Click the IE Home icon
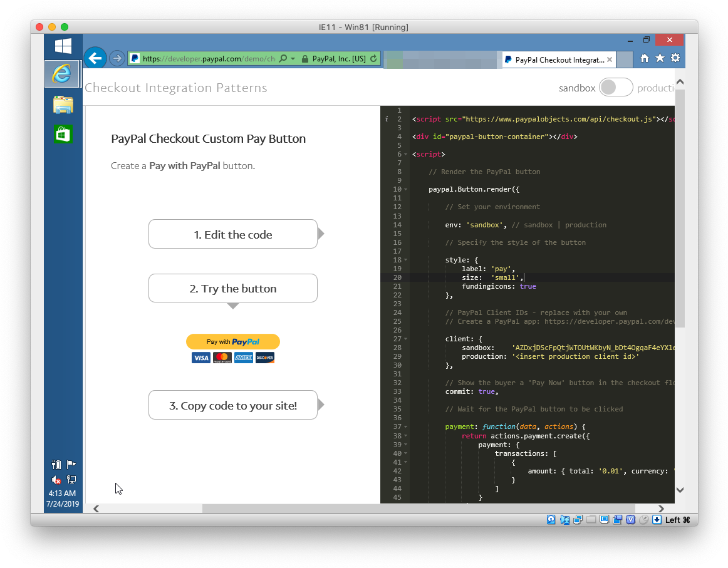This screenshot has height=568, width=728. 645,58
